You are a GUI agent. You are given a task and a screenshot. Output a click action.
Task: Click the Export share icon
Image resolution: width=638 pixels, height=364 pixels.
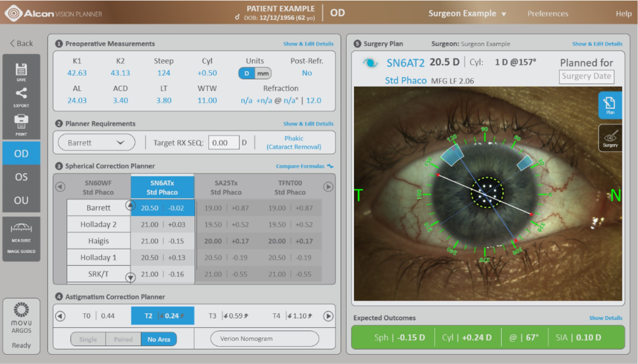click(21, 96)
